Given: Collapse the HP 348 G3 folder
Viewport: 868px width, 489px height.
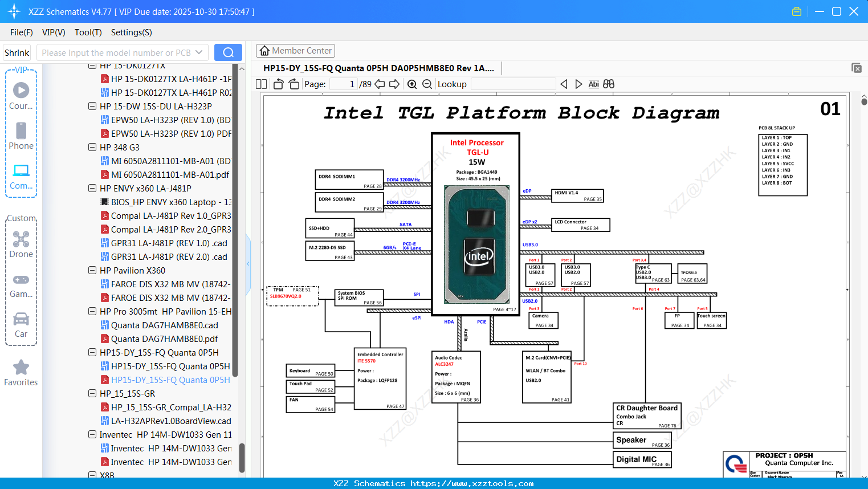Looking at the screenshot, I should (92, 148).
